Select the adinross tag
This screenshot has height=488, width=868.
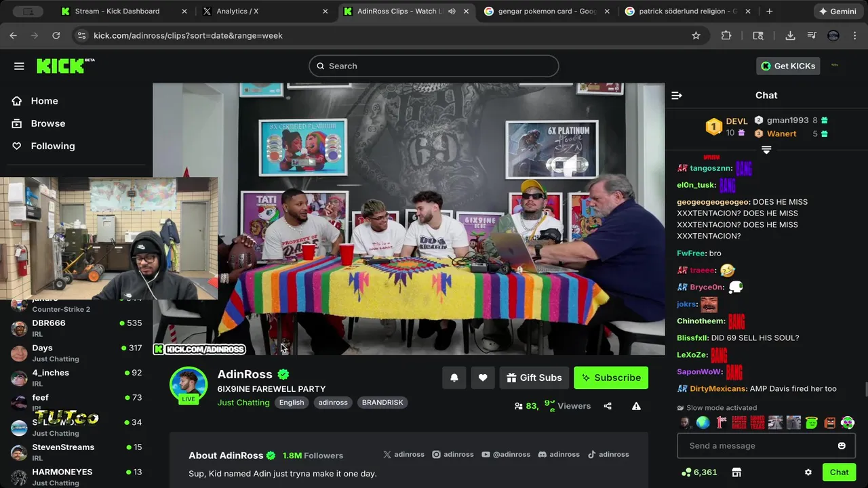(x=333, y=403)
